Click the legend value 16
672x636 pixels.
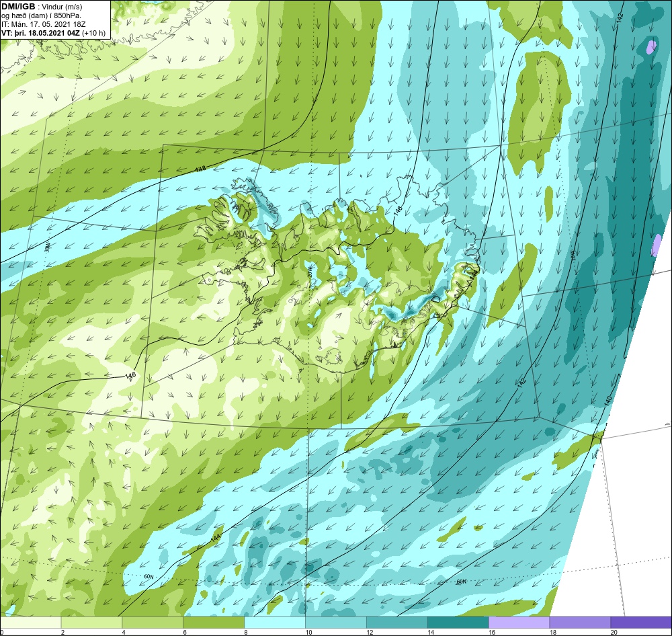click(x=492, y=632)
